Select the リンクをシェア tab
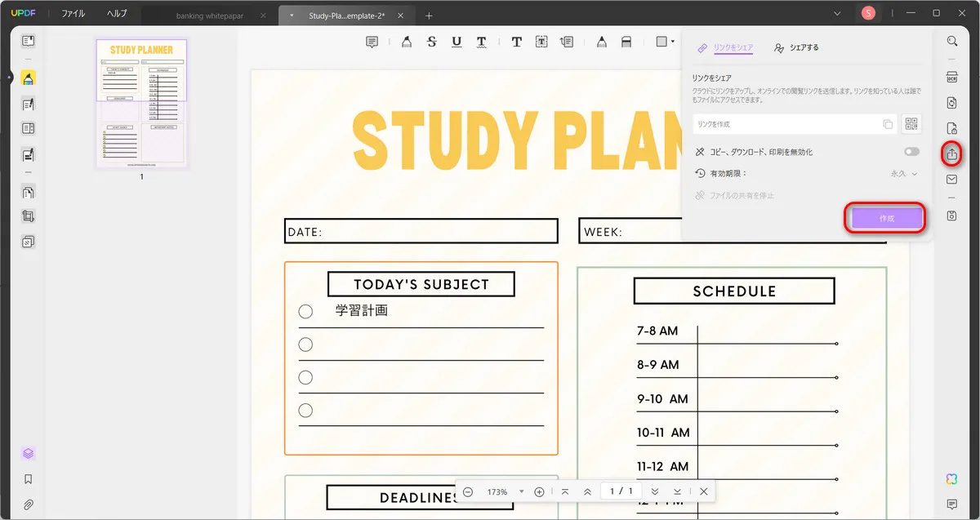Viewport: 980px width, 520px height. tap(725, 48)
